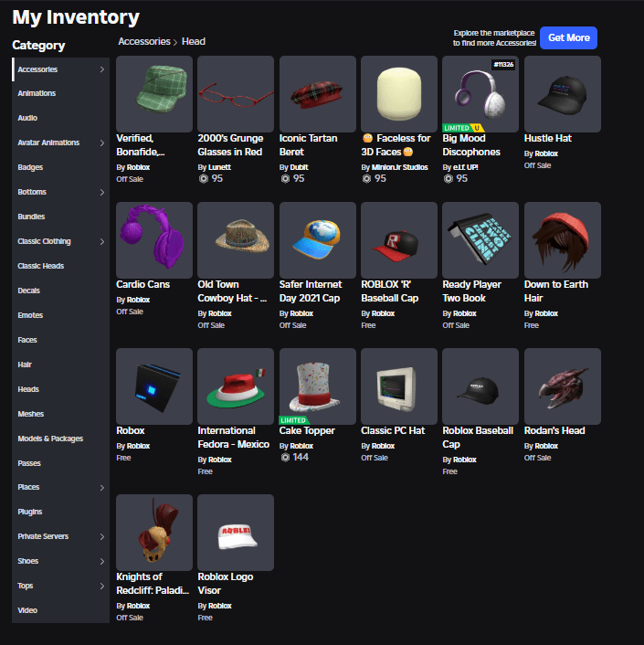This screenshot has height=645, width=644.
Task: Select the Emotes category
Action: pyautogui.click(x=61, y=315)
